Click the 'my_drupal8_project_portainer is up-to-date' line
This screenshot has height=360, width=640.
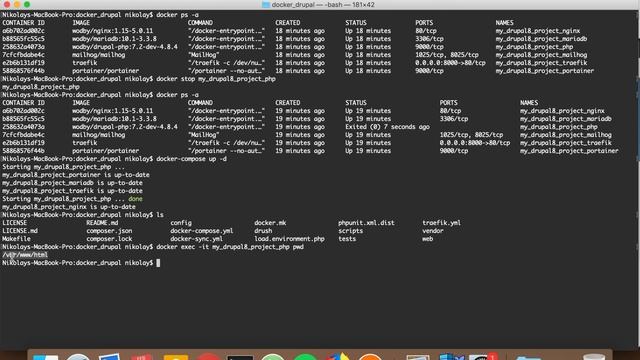pos(76,175)
